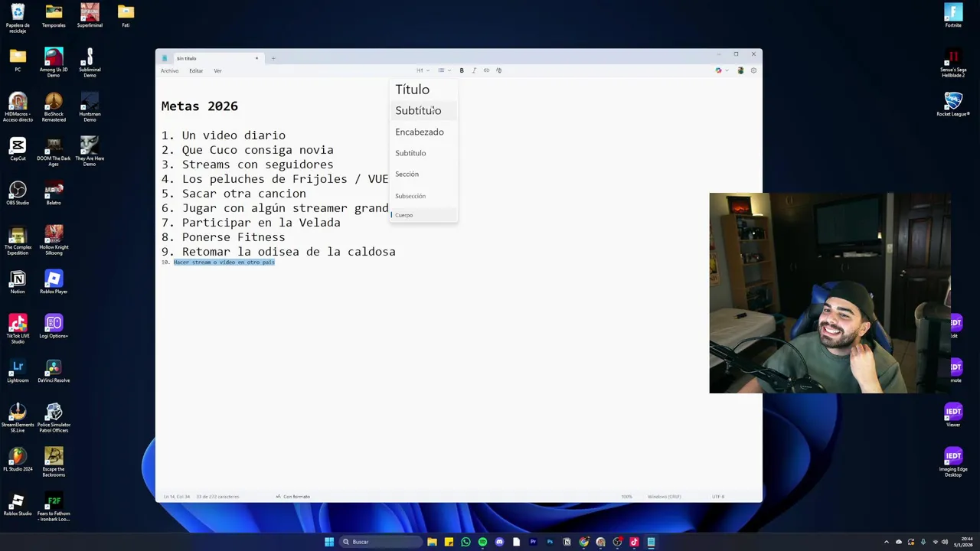The height and width of the screenshot is (551, 980).
Task: Click the taskbar Buscar search box
Action: point(380,542)
